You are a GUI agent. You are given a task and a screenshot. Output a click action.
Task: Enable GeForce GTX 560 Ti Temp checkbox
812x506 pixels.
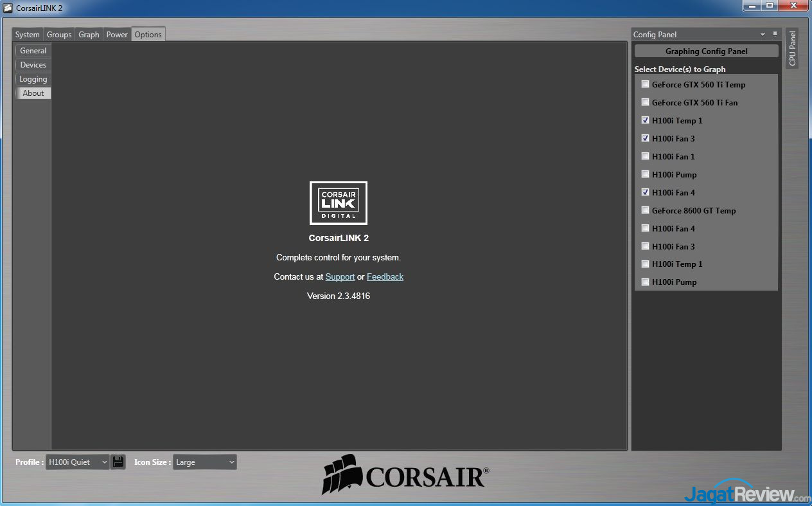(645, 84)
